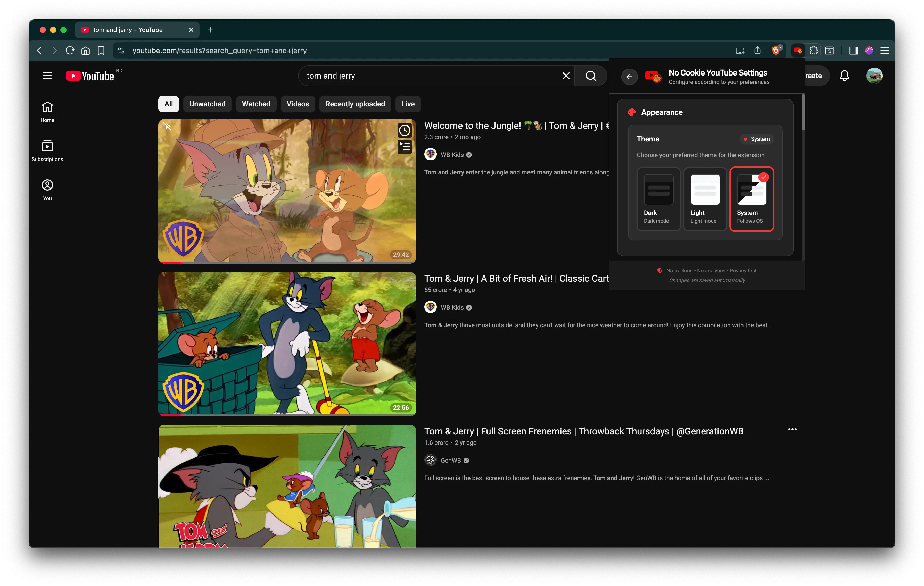
Task: Filter results by Watched
Action: (256, 104)
